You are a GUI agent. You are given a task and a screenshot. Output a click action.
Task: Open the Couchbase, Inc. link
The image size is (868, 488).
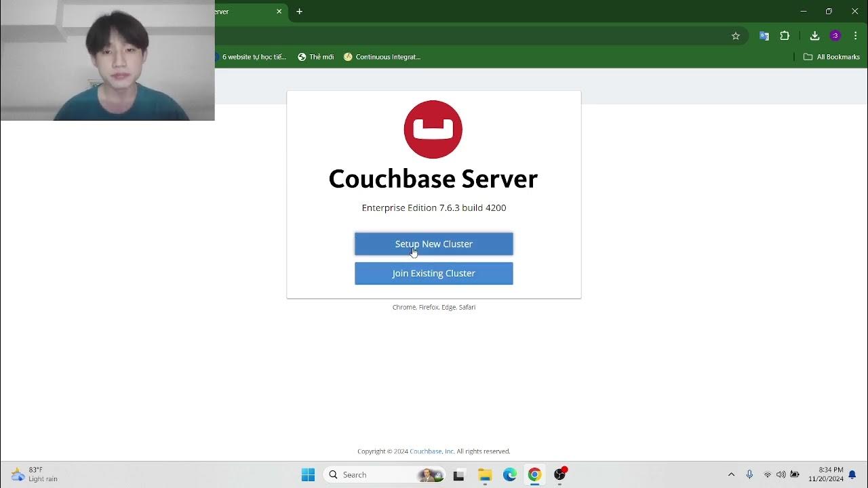click(x=432, y=451)
